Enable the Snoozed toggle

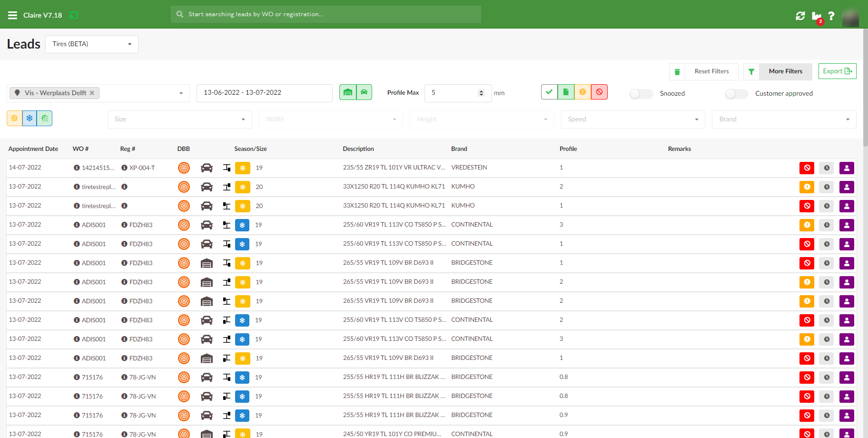(x=641, y=94)
